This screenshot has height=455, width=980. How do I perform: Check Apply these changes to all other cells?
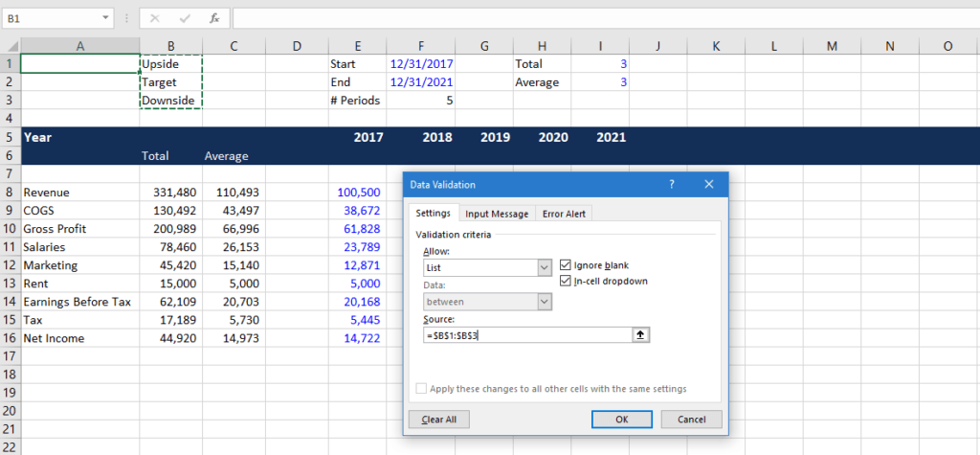click(x=422, y=389)
